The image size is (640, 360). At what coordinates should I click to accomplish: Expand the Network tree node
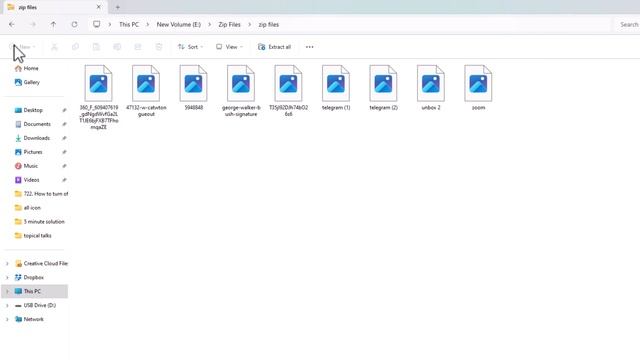pos(7,319)
